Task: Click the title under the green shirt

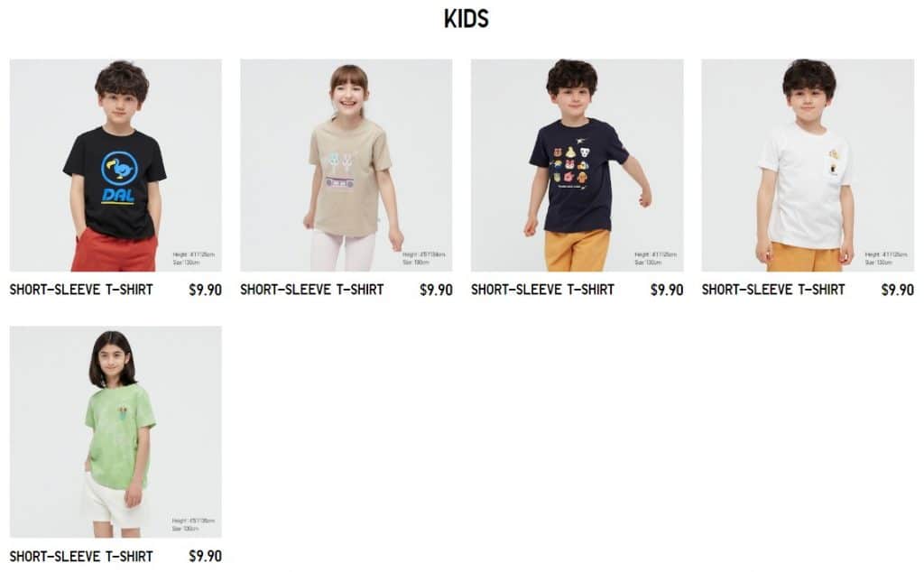Action: point(81,556)
